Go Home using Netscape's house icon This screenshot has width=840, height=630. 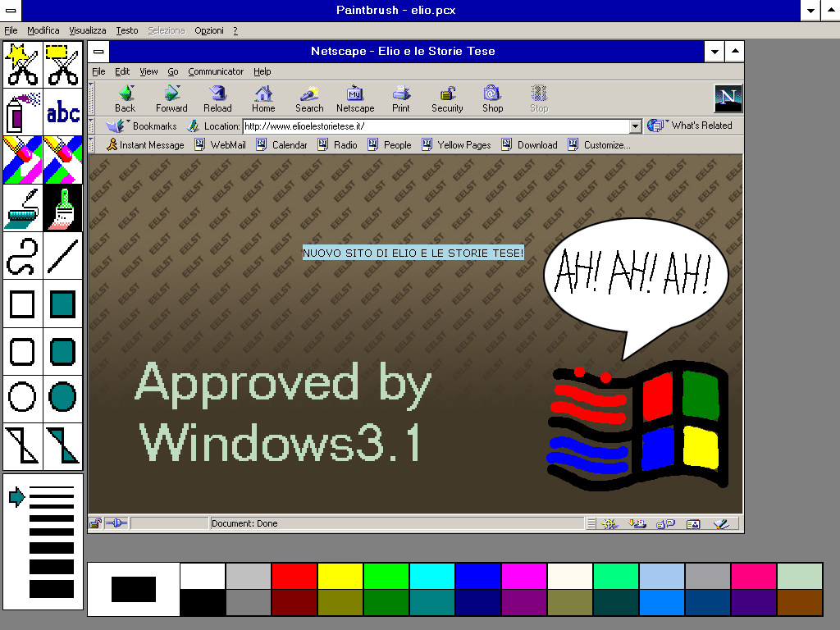click(263, 99)
